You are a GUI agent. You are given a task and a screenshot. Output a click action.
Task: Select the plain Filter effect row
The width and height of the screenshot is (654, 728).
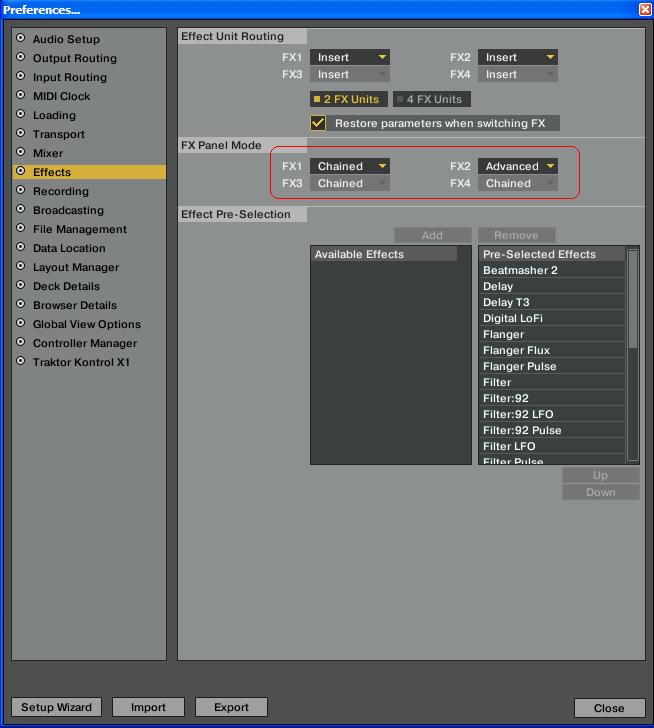coord(551,383)
